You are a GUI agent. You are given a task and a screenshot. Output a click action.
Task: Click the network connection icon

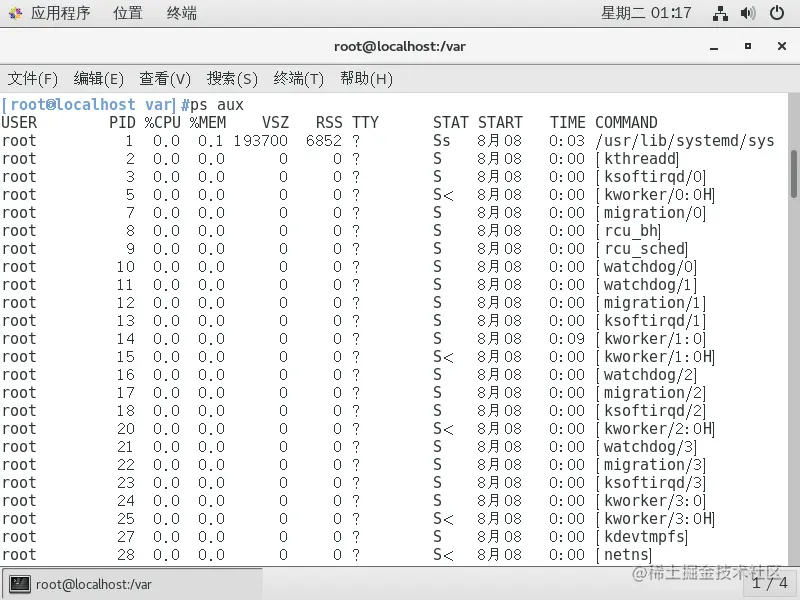pyautogui.click(x=720, y=13)
